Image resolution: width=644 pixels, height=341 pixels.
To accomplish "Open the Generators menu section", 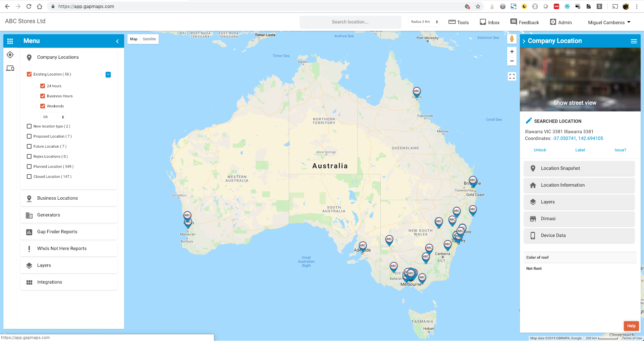I will (x=69, y=215).
